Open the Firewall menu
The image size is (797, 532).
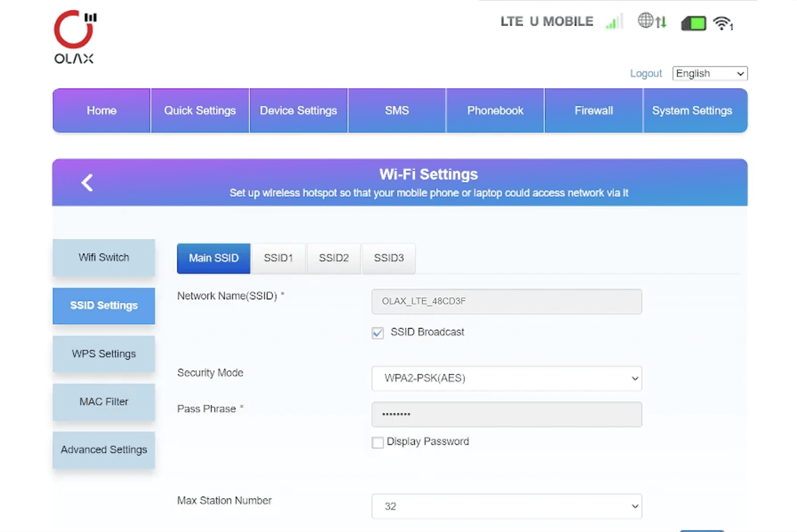click(x=593, y=110)
